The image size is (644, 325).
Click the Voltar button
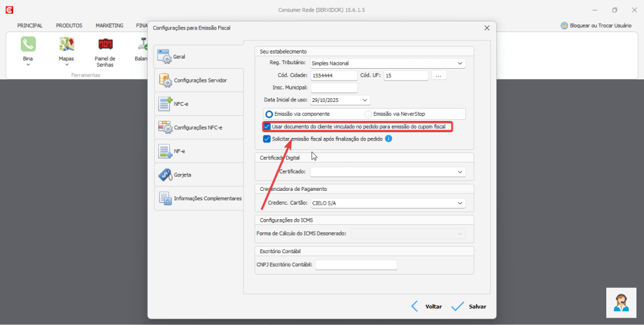point(426,307)
